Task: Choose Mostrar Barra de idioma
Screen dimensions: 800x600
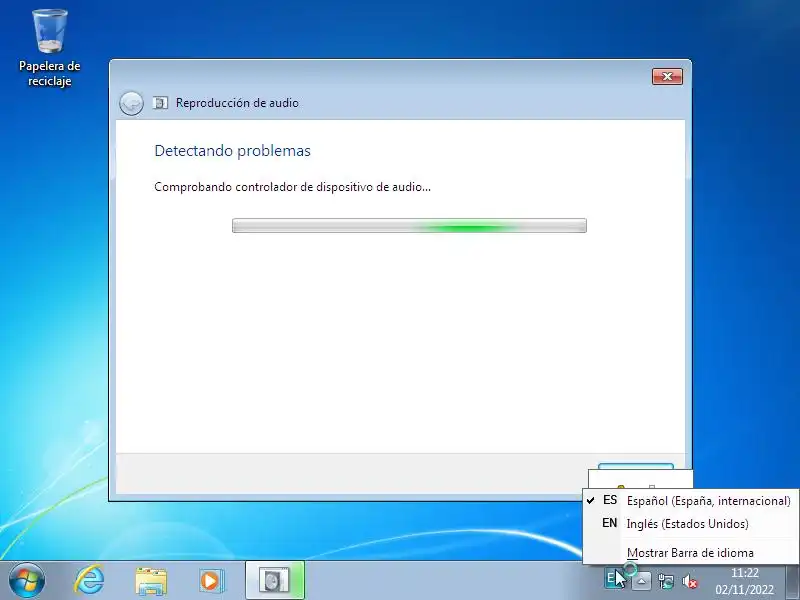Action: pyautogui.click(x=690, y=553)
